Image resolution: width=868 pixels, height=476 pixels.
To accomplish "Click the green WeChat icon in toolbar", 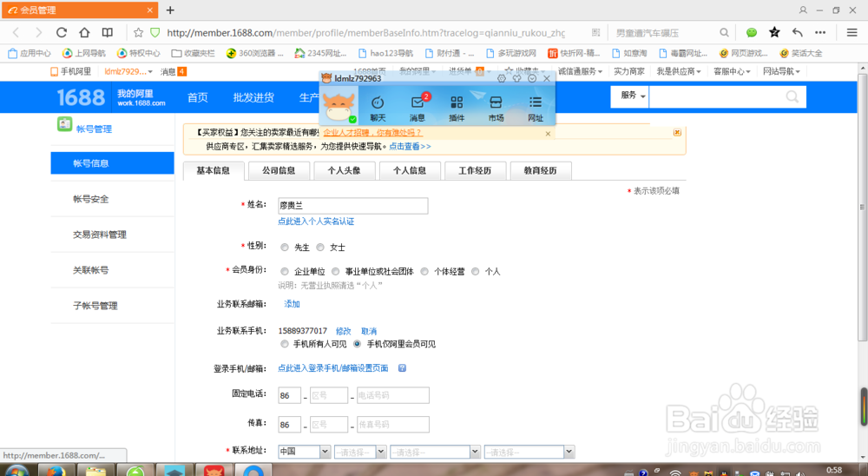I will 751,33.
